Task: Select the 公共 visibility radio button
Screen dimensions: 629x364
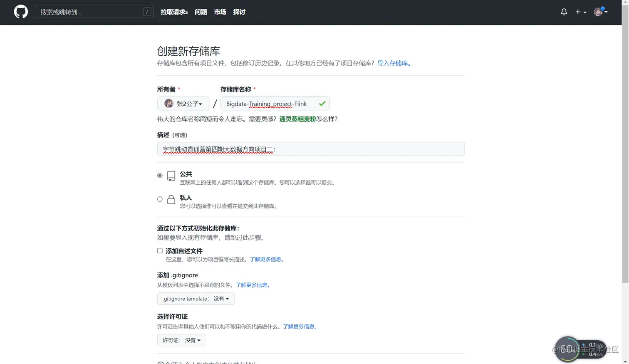Action: (x=159, y=175)
